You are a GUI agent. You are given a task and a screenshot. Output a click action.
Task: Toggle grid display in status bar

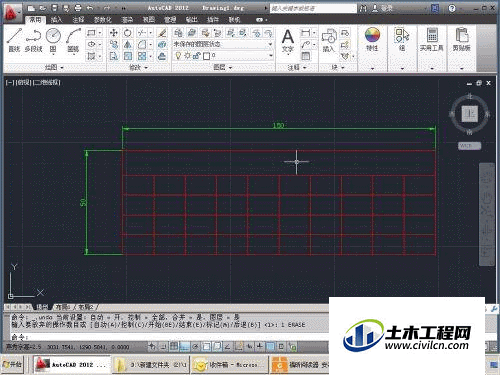(x=174, y=347)
